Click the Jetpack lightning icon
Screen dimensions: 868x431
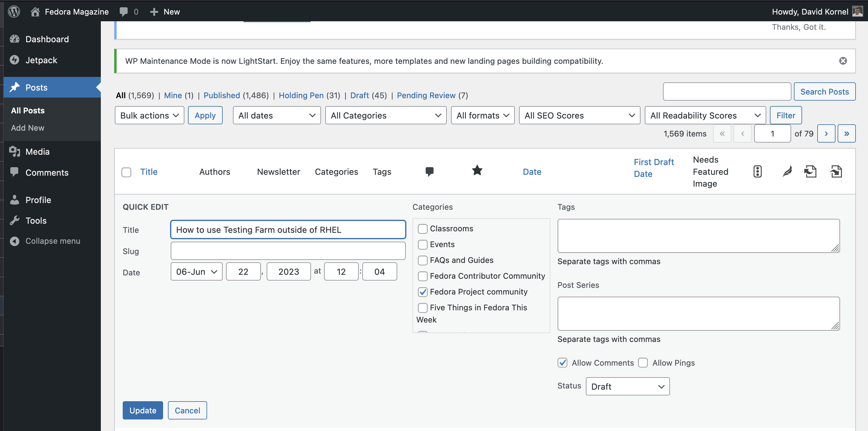[15, 60]
